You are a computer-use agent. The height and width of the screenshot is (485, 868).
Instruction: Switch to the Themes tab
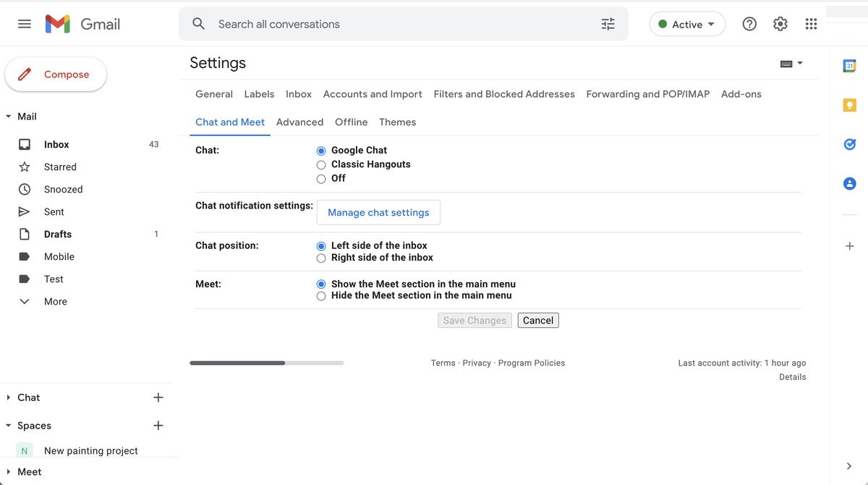(x=398, y=122)
